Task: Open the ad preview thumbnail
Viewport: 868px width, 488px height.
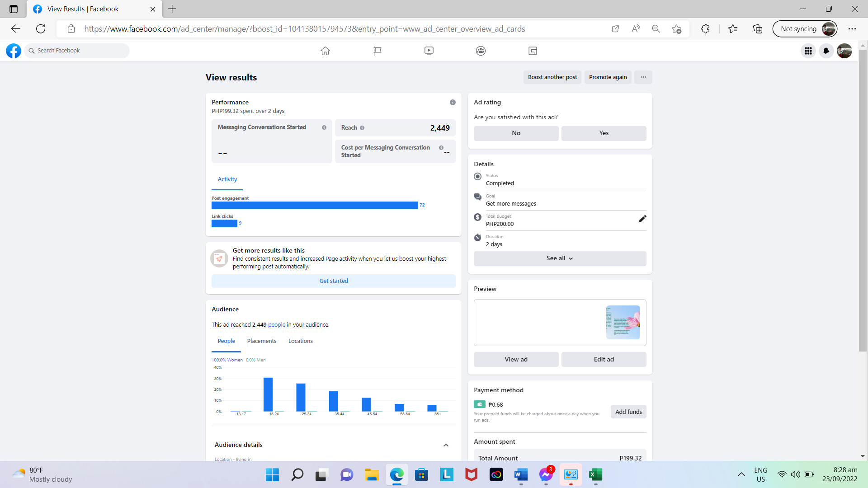Action: [623, 323]
